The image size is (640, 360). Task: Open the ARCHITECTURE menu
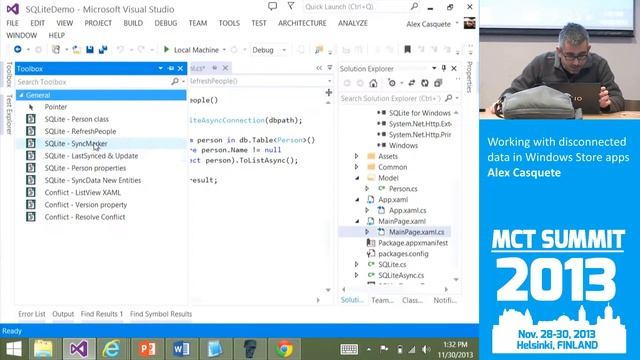302,23
